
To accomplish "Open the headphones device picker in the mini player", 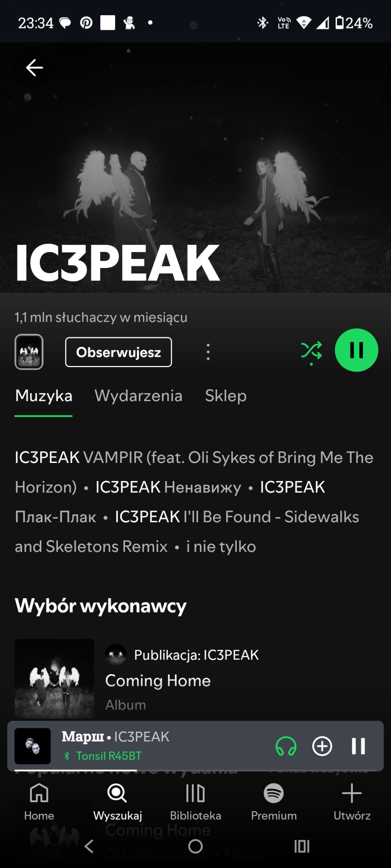I will pyautogui.click(x=286, y=746).
